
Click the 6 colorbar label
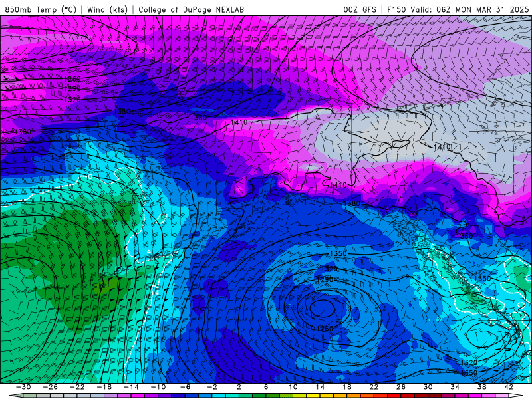click(x=266, y=387)
